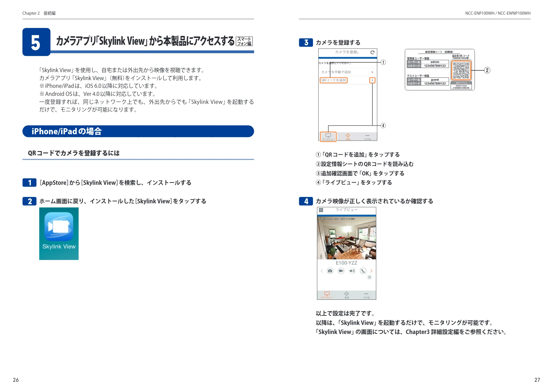Screen dimensions: 553x392
Task: Tap the snapshot camera icon
Action: tap(330, 271)
